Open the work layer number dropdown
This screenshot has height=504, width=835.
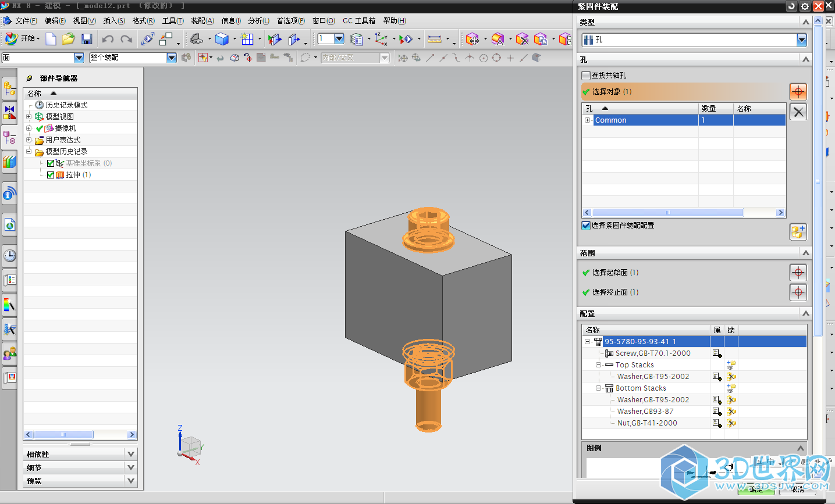(339, 39)
